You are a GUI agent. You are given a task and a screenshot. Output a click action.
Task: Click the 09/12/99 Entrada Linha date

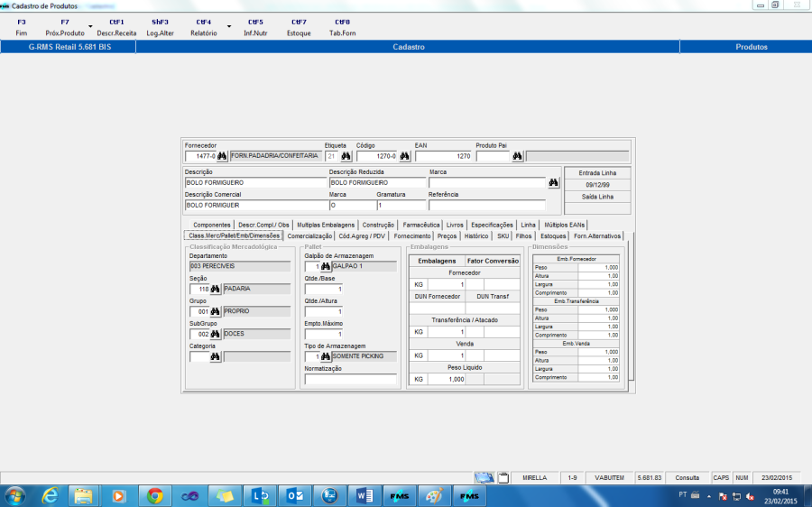(x=597, y=185)
